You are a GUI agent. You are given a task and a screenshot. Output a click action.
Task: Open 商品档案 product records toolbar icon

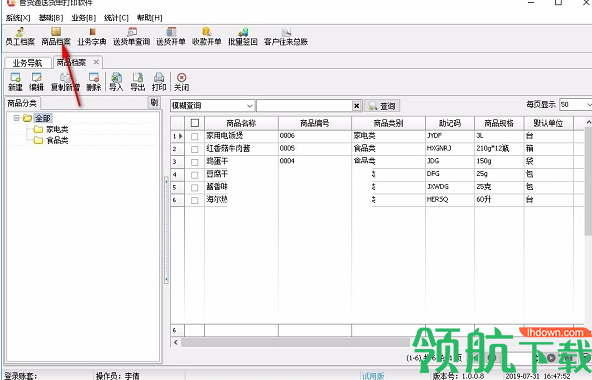point(56,37)
